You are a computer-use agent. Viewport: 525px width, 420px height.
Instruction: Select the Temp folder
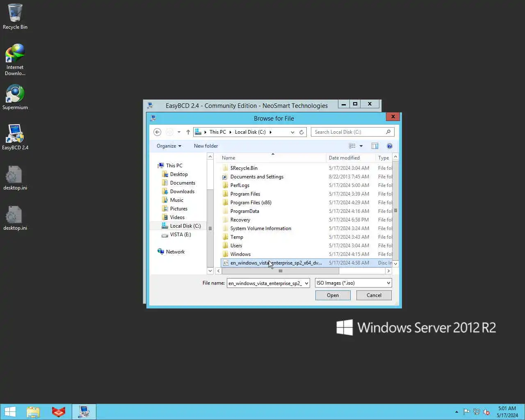[237, 237]
